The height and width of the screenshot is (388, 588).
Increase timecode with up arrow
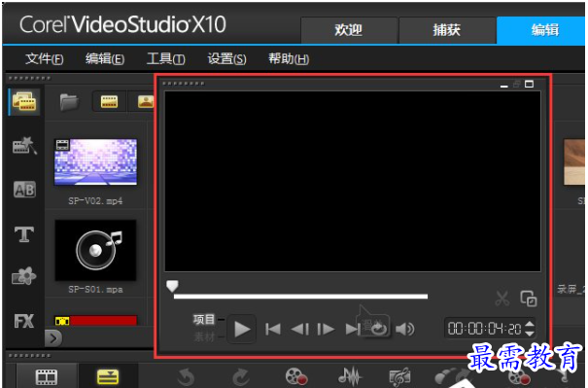pos(530,324)
